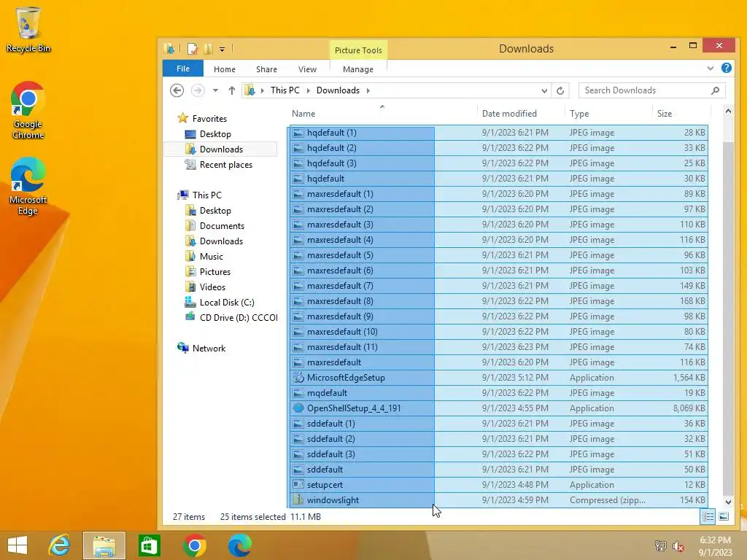Switch to the Share ribbon tab
Screen dimensions: 747x560
(x=266, y=69)
